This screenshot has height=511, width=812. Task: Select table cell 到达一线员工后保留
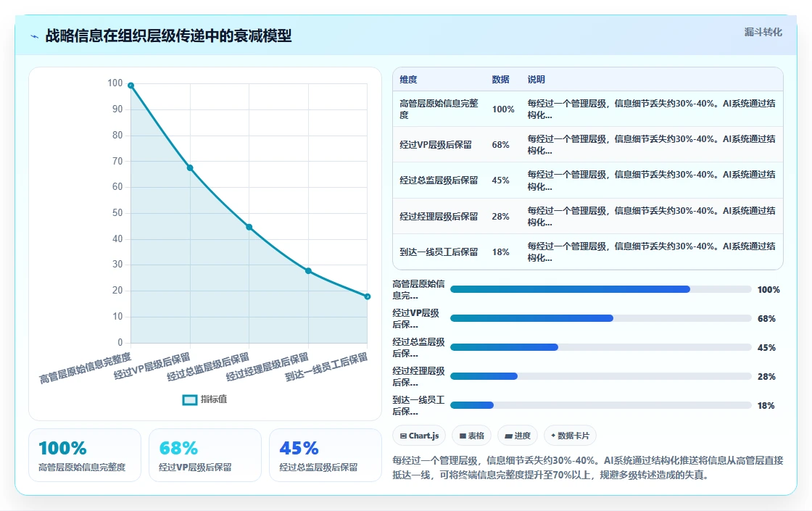pyautogui.click(x=439, y=252)
